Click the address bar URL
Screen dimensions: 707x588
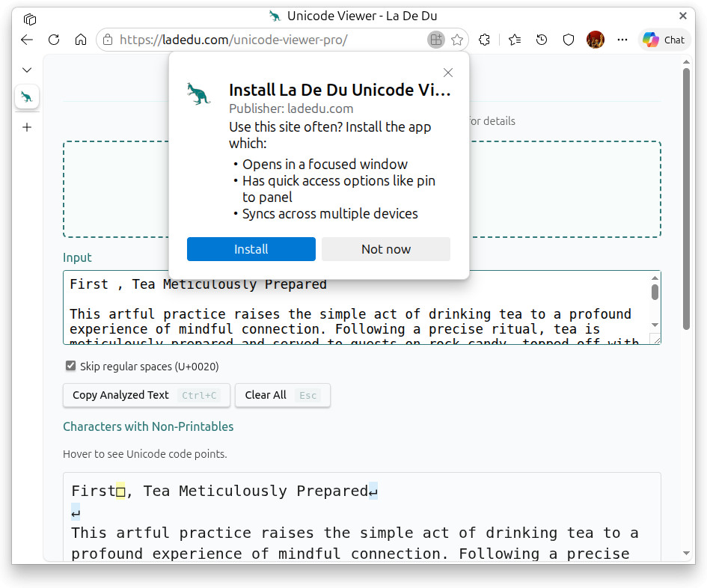233,40
